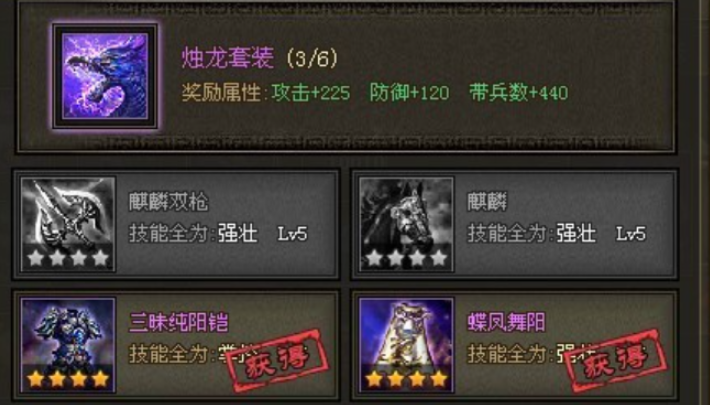Click the 麒麟 mount item name
Screen dimensions: 710x405
click(x=487, y=202)
